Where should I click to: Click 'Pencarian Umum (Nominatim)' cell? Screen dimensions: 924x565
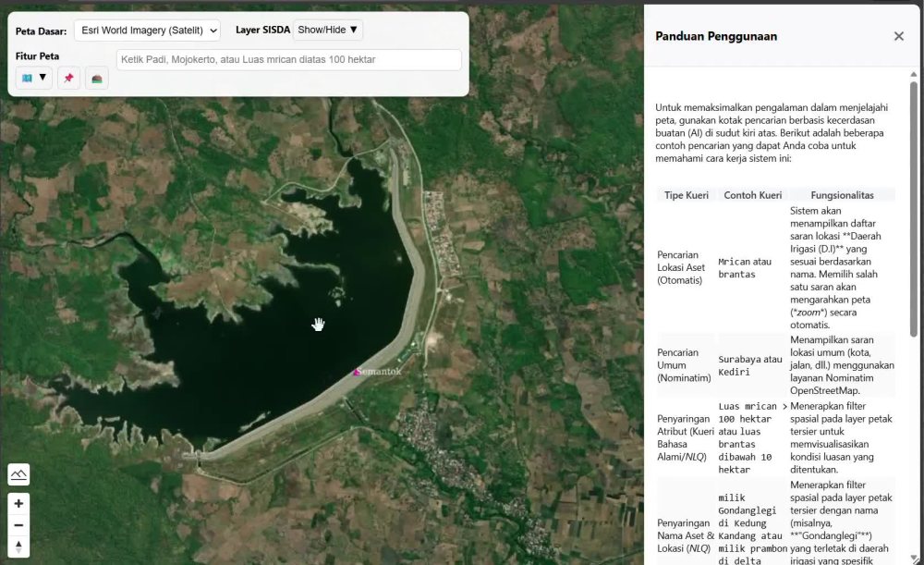(684, 365)
